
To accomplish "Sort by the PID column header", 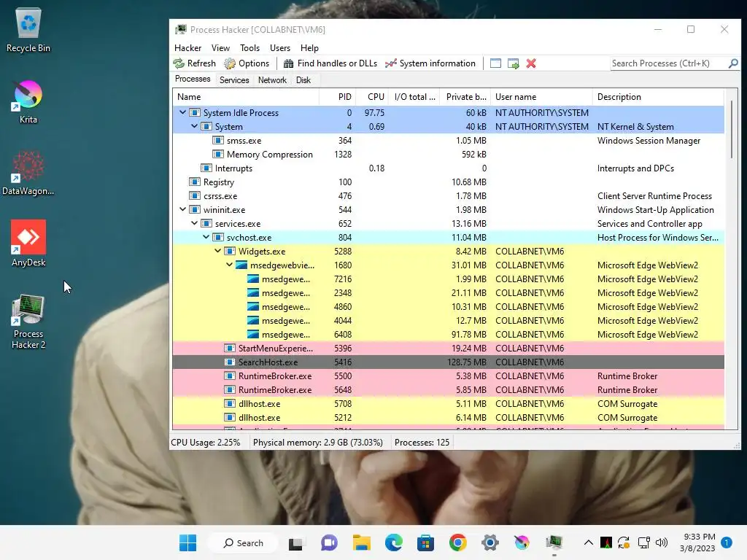I will click(x=337, y=97).
